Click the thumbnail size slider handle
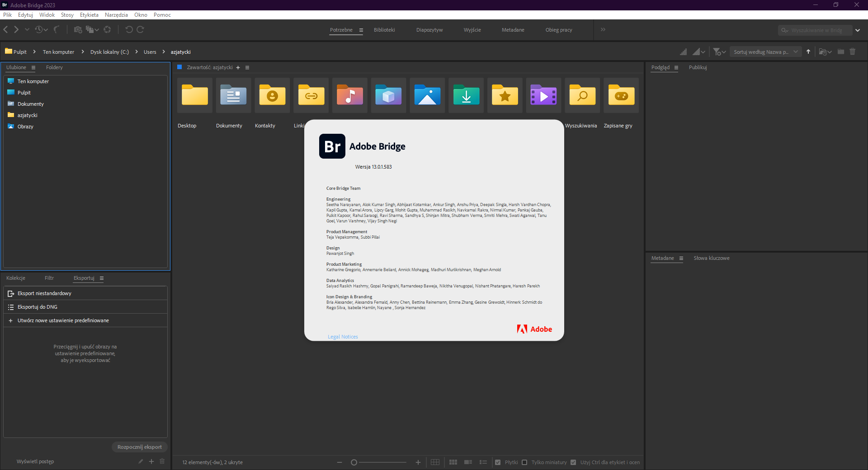Screen dimensions: 868x470 [354, 462]
